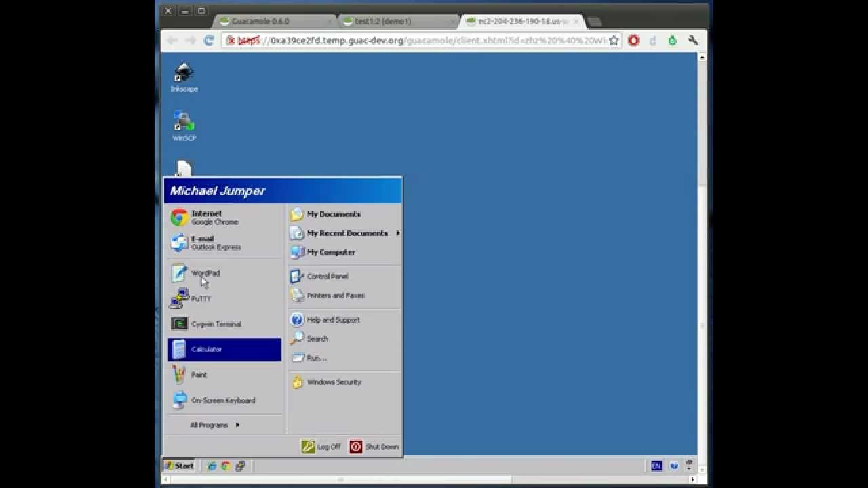
Task: Open the highlighted Calculator entry
Action: tap(224, 349)
